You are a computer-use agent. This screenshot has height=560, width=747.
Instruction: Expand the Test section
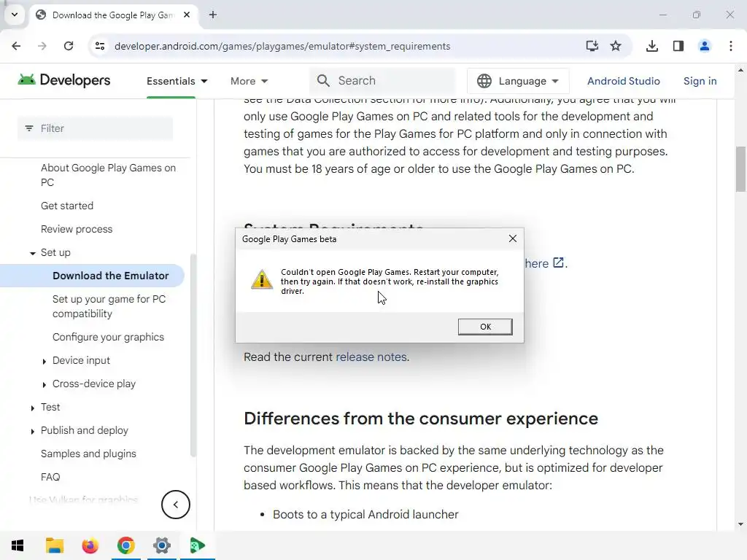[32, 408]
